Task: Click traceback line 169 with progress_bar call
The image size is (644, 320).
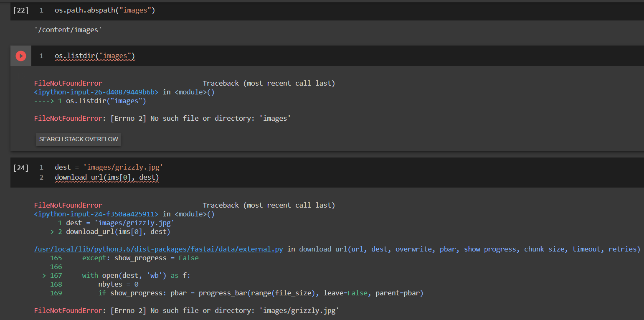Action: point(261,293)
